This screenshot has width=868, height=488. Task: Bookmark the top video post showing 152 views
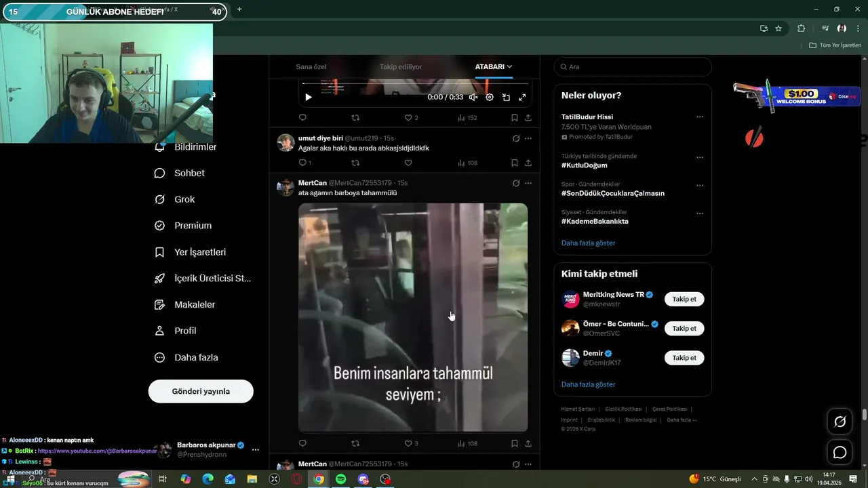point(515,117)
